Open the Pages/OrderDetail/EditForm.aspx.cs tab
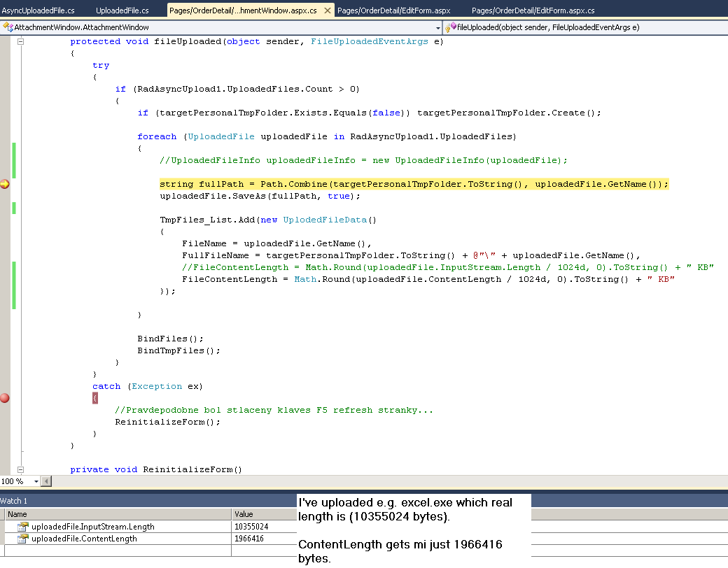 [533, 10]
